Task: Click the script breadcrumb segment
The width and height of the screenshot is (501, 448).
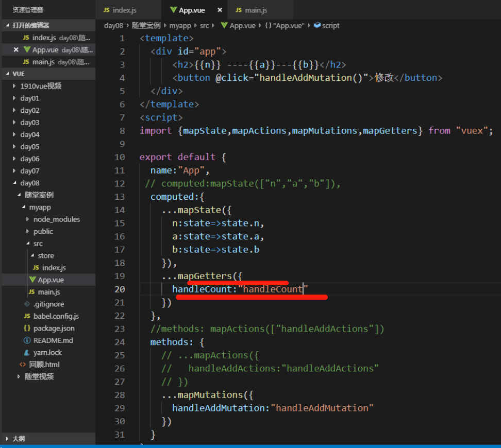Action: 331,26
